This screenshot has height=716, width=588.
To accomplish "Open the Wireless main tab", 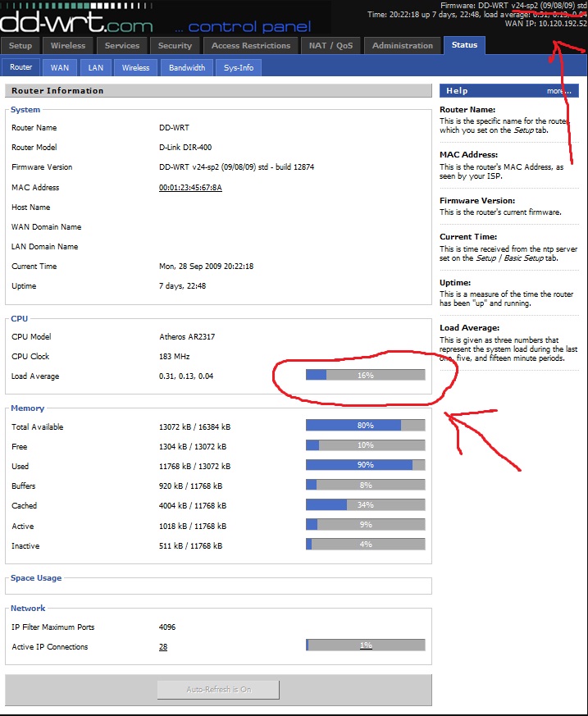I will pyautogui.click(x=68, y=46).
